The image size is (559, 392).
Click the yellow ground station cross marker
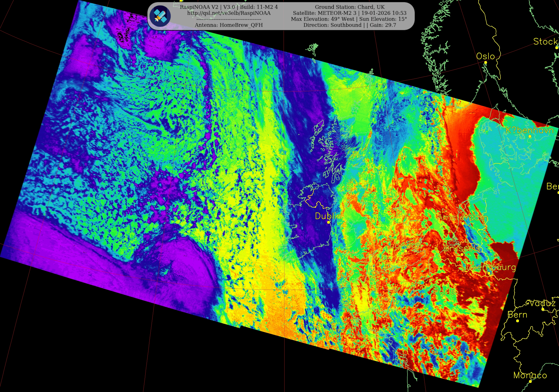point(372,268)
